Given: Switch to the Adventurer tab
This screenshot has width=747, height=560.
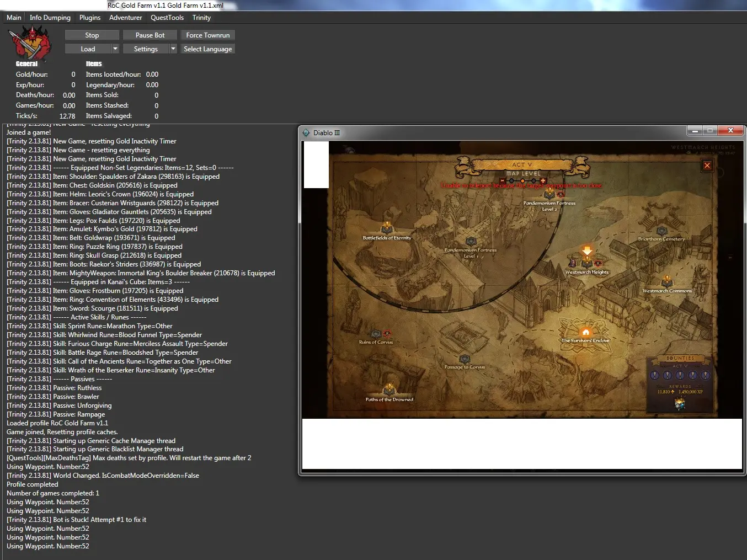Looking at the screenshot, I should [126, 18].
